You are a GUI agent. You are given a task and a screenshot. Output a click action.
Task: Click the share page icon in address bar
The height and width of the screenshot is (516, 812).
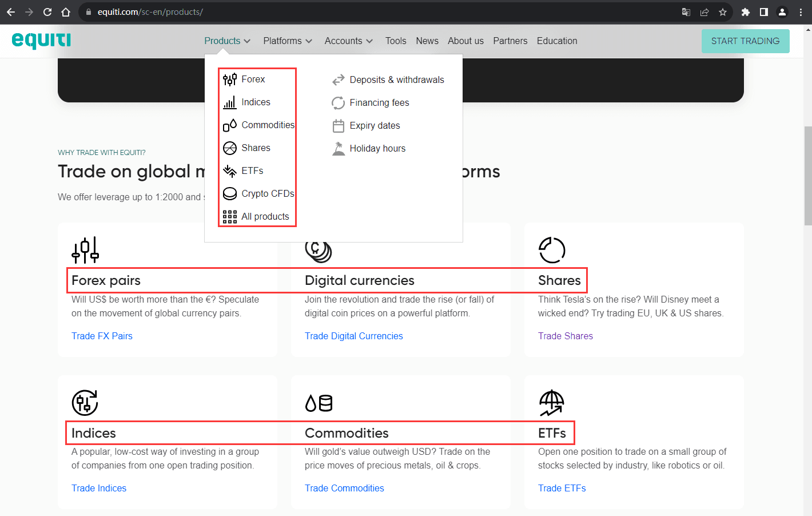click(x=704, y=12)
